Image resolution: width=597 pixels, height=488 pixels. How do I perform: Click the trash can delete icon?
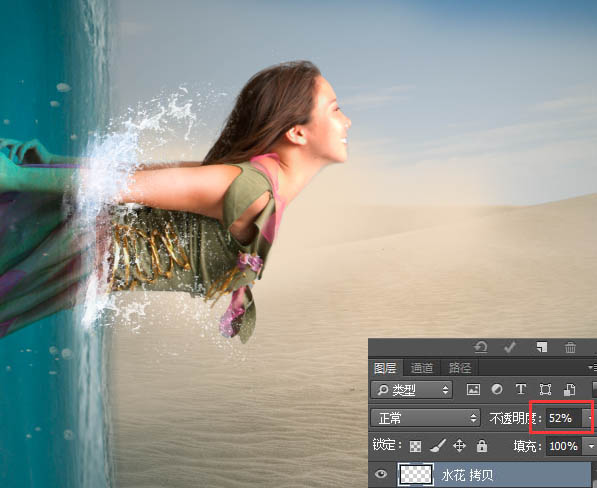pyautogui.click(x=570, y=347)
